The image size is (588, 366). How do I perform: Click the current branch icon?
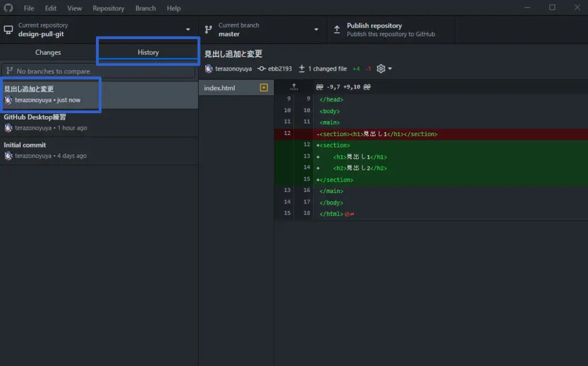tap(208, 30)
